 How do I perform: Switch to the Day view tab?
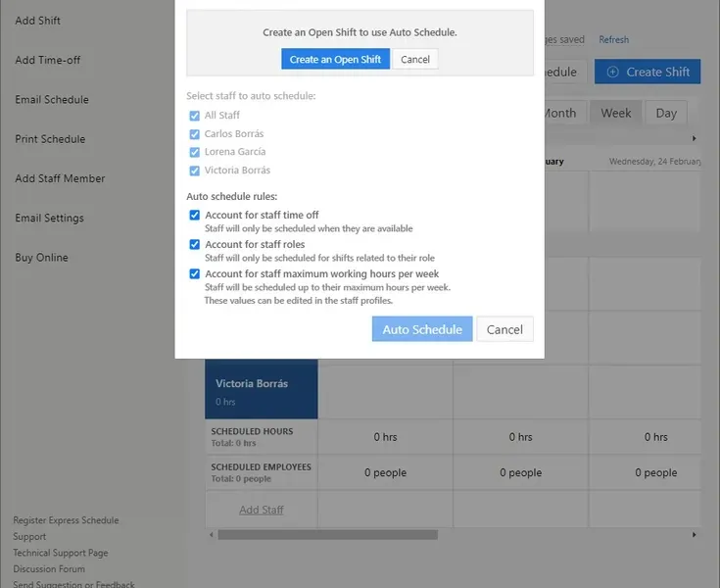click(x=666, y=113)
